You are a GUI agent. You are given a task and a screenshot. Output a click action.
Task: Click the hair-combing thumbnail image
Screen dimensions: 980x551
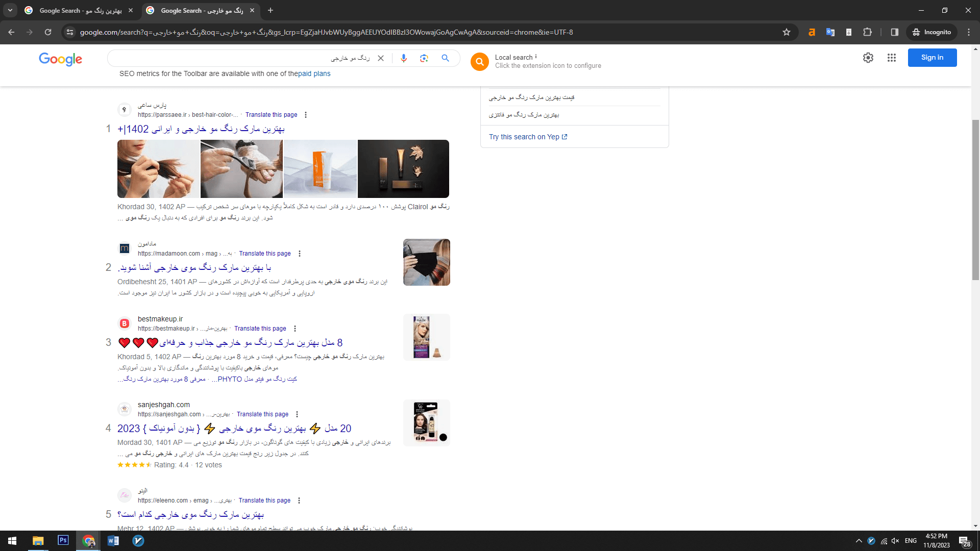pyautogui.click(x=158, y=169)
